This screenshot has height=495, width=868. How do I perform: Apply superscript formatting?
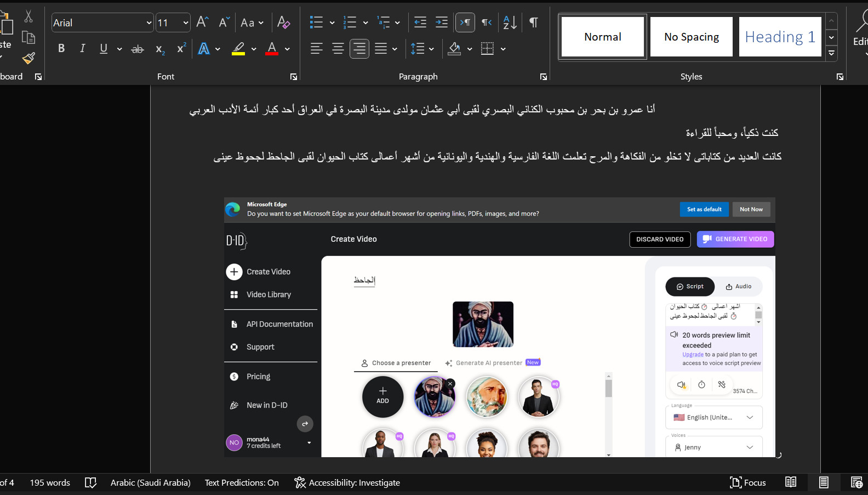coord(181,49)
